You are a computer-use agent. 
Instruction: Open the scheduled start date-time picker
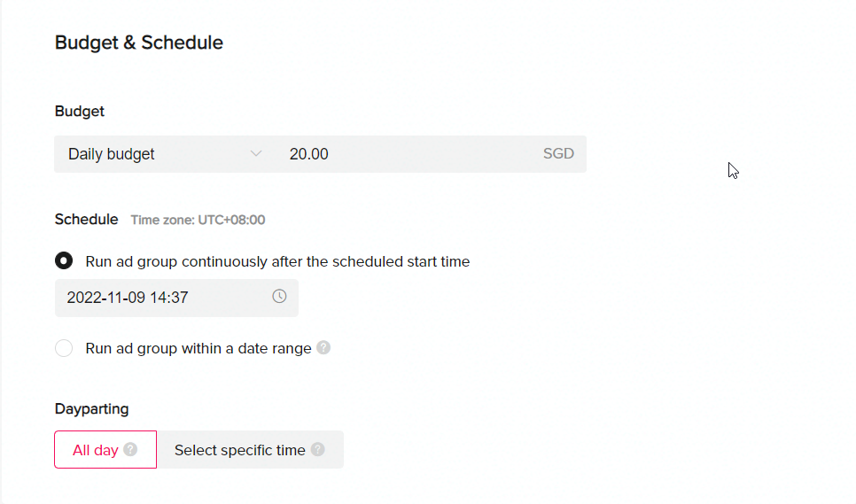176,298
